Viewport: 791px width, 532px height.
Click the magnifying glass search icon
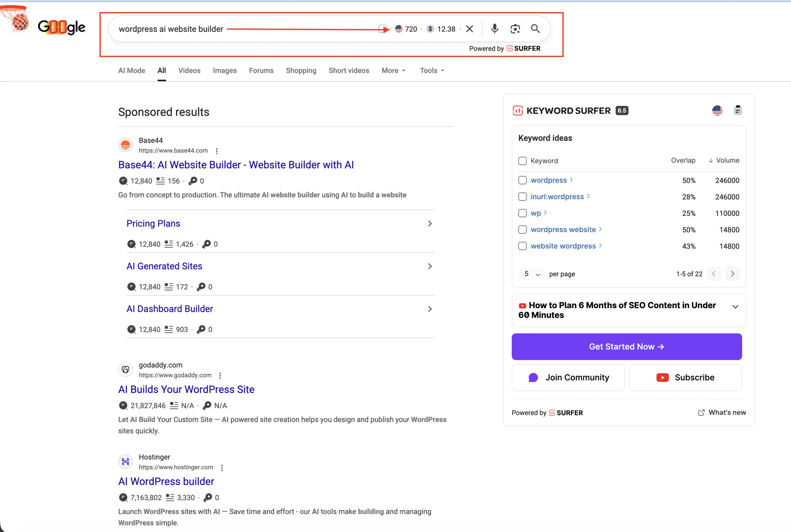point(535,29)
